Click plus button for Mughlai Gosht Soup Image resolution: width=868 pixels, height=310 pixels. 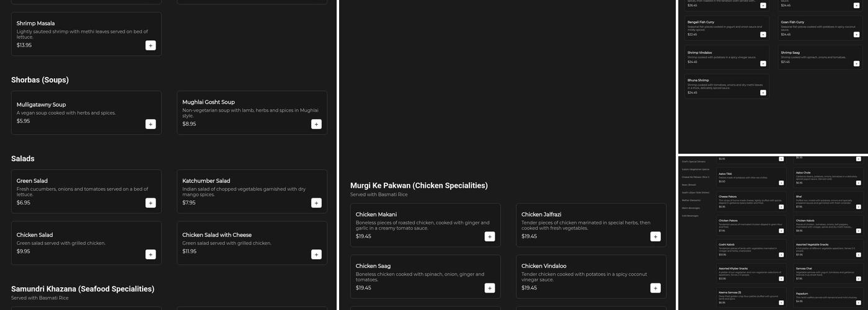click(x=316, y=124)
